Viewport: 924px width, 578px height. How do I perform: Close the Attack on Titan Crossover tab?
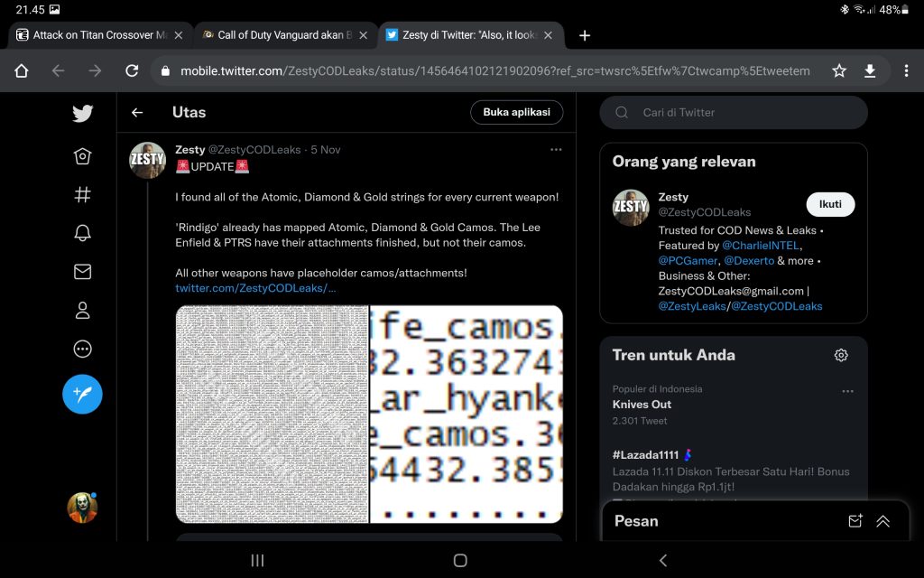point(179,35)
